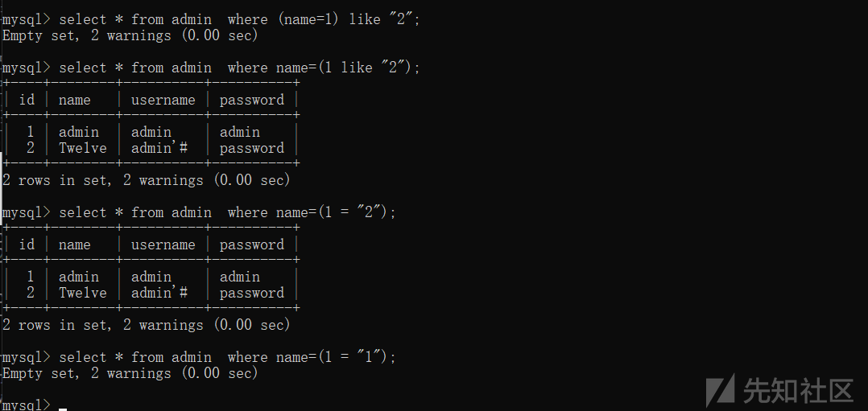
Task: Click "admin'#" in the second result table
Action: (159, 293)
